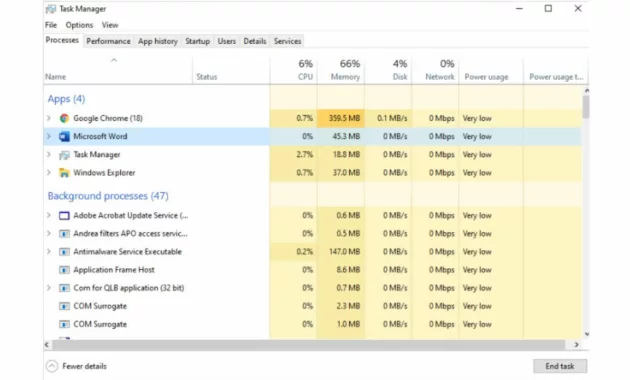The height and width of the screenshot is (380, 630).
Task: Sort processes by Disk column
Action: (x=388, y=70)
